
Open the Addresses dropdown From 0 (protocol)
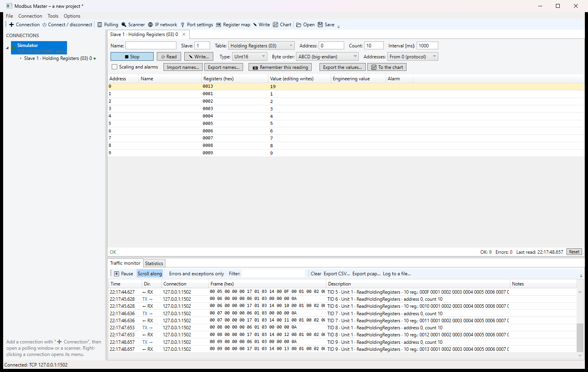tap(413, 57)
